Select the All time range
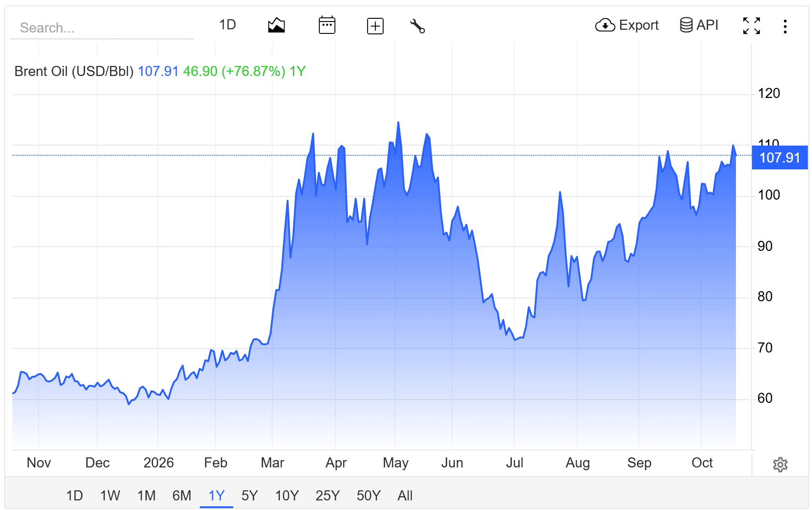 [405, 495]
